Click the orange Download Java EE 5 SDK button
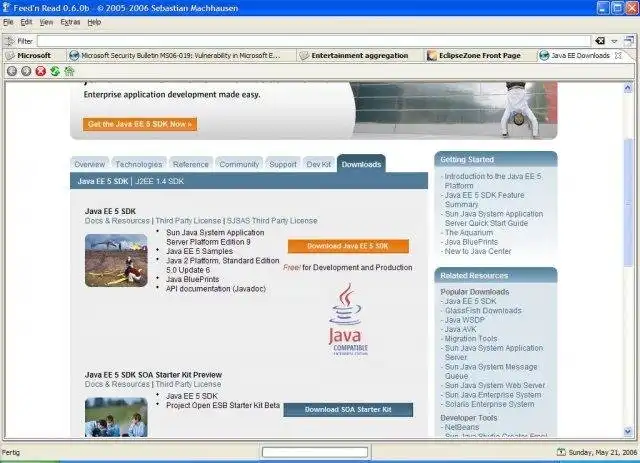640x463 pixels. [x=348, y=246]
